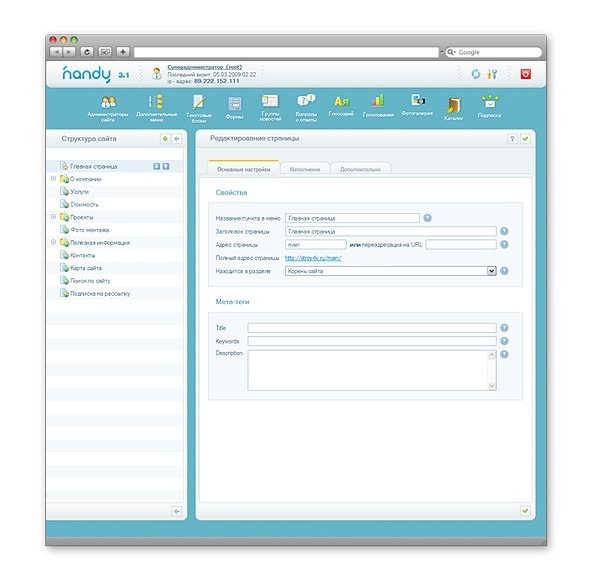The width and height of the screenshot is (600, 586).
Task: Switch to Дополнительно tab
Action: [x=360, y=169]
